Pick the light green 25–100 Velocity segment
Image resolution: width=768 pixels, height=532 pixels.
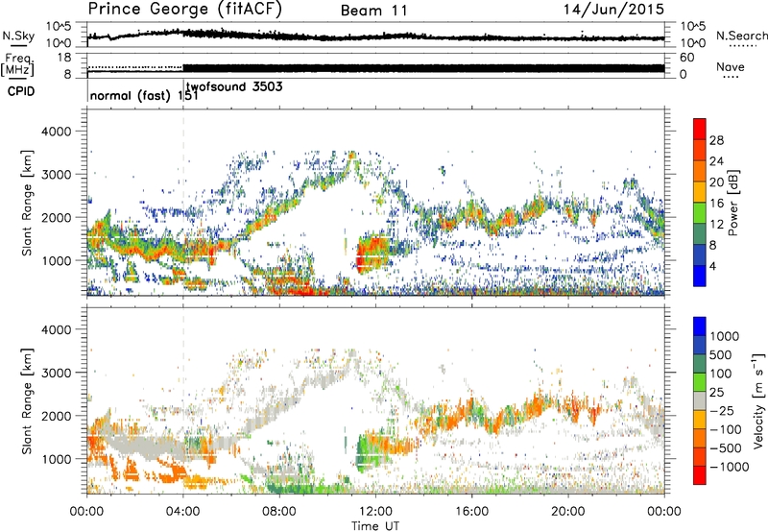click(700, 382)
